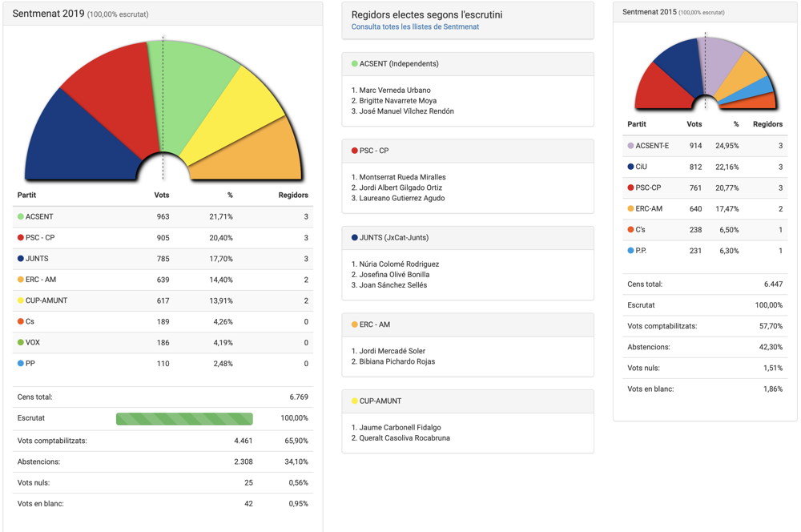Click the red dot in the 'PSC - CP' councillors header
The width and height of the screenshot is (801, 532).
tap(355, 151)
